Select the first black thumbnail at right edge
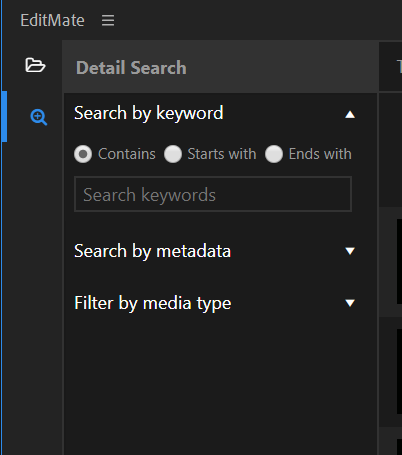 tap(399, 261)
